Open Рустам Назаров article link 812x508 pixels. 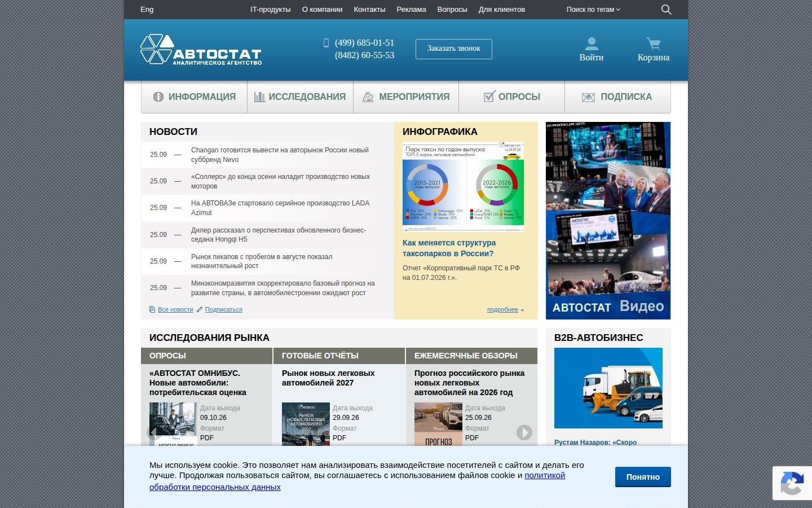[x=595, y=442]
